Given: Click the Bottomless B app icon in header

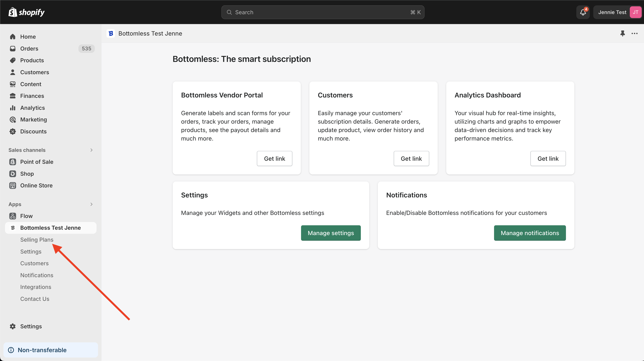Looking at the screenshot, I should [x=111, y=33].
